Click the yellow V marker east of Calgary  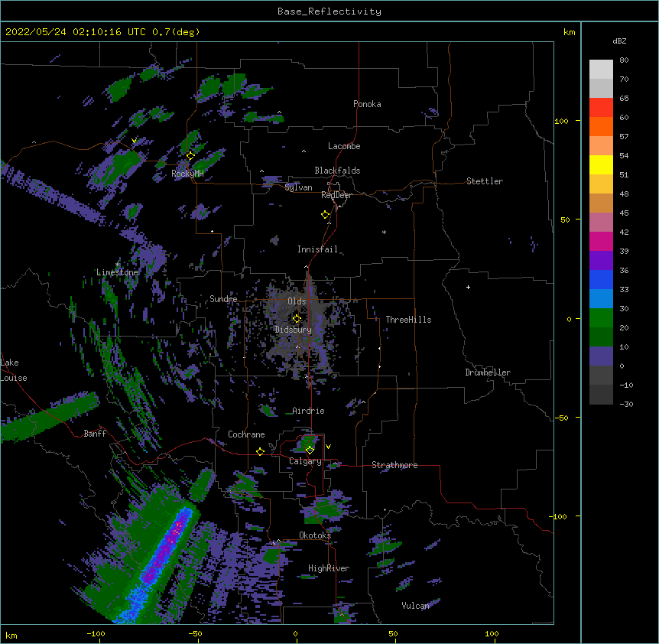[x=328, y=447]
